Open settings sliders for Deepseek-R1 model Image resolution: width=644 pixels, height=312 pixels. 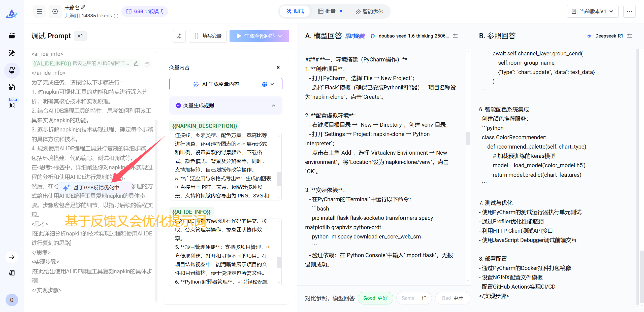(x=629, y=36)
